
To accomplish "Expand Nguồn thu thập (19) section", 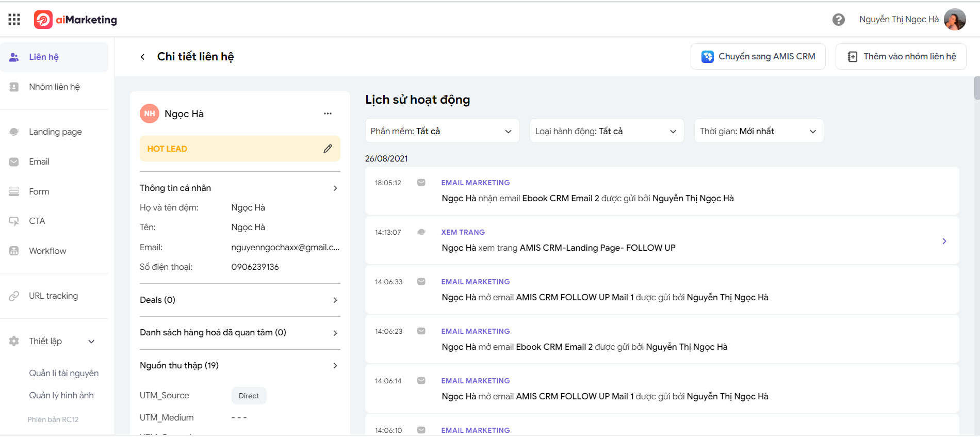I will 240,365.
